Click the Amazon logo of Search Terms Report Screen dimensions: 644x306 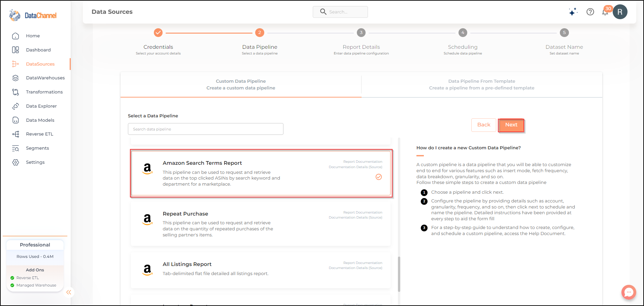pos(147,168)
